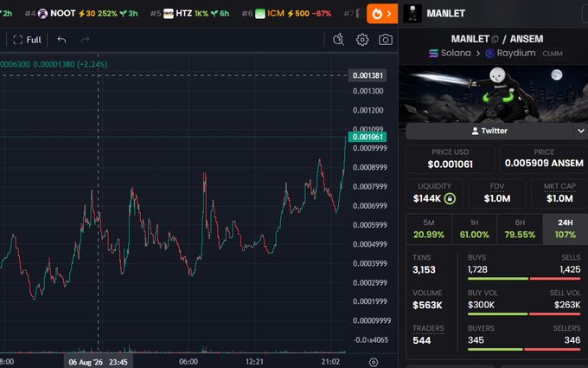This screenshot has height=368, width=588.
Task: Click the buys versus sells ratio bar
Action: (x=524, y=279)
